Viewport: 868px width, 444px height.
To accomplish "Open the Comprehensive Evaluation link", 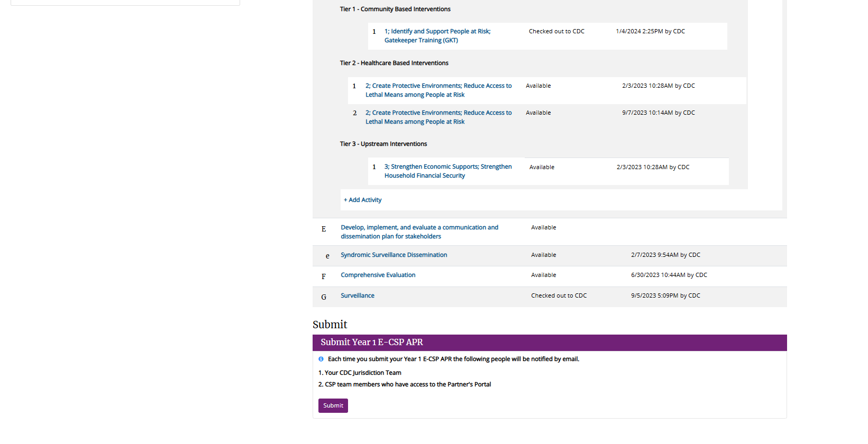I will click(378, 275).
